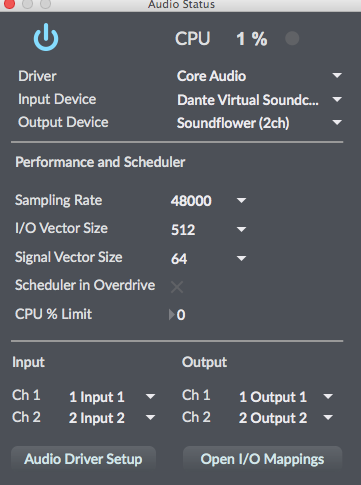Viewport: 361px width, 485px height.
Task: Open Output Ch 1 channel dropdown
Action: click(x=328, y=396)
